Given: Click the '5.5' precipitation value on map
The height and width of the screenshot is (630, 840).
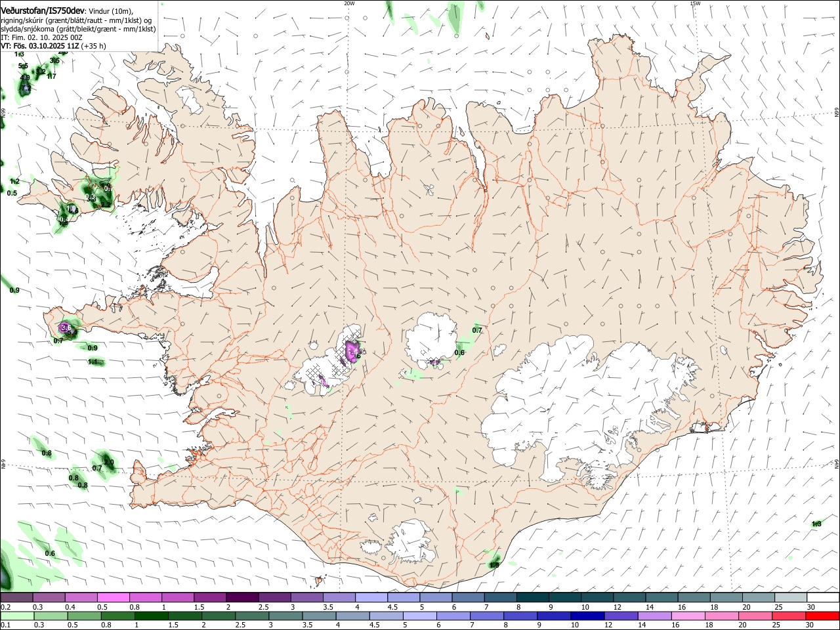Looking at the screenshot, I should coord(23,66).
